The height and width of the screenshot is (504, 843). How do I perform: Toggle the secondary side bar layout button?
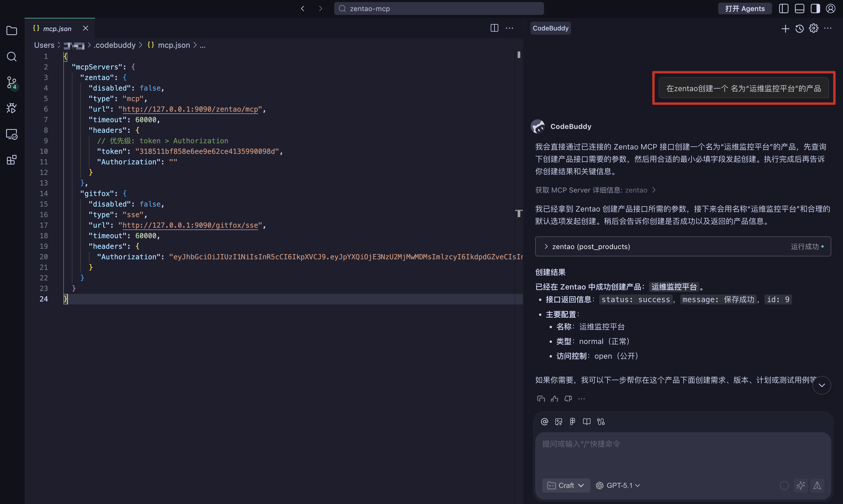[x=815, y=8]
